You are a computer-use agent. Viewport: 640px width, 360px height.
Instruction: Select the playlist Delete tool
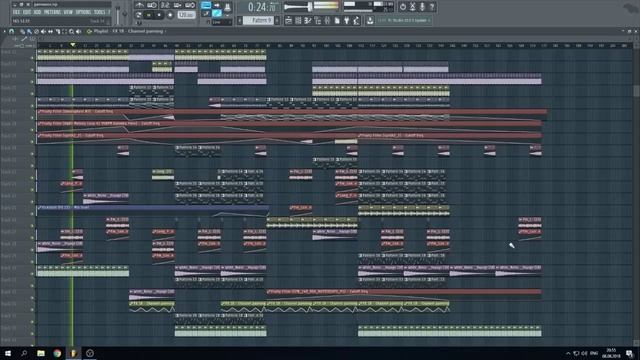pos(36,31)
